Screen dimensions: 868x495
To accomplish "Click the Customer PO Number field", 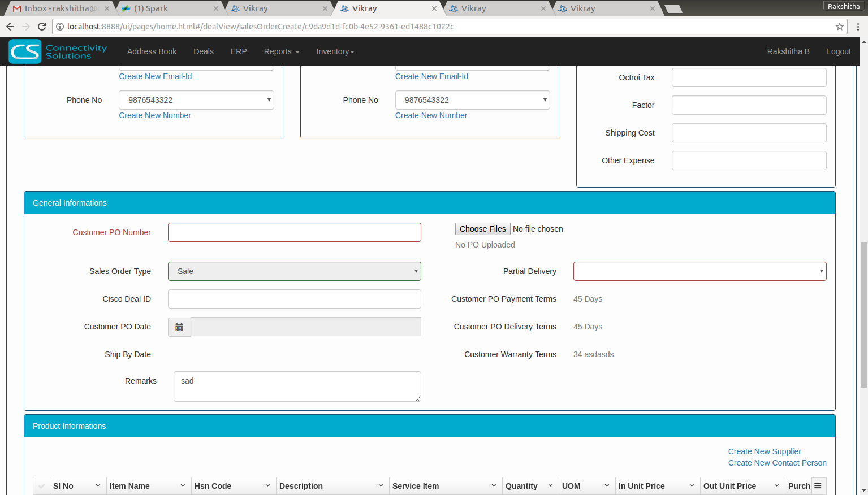I will pos(294,232).
